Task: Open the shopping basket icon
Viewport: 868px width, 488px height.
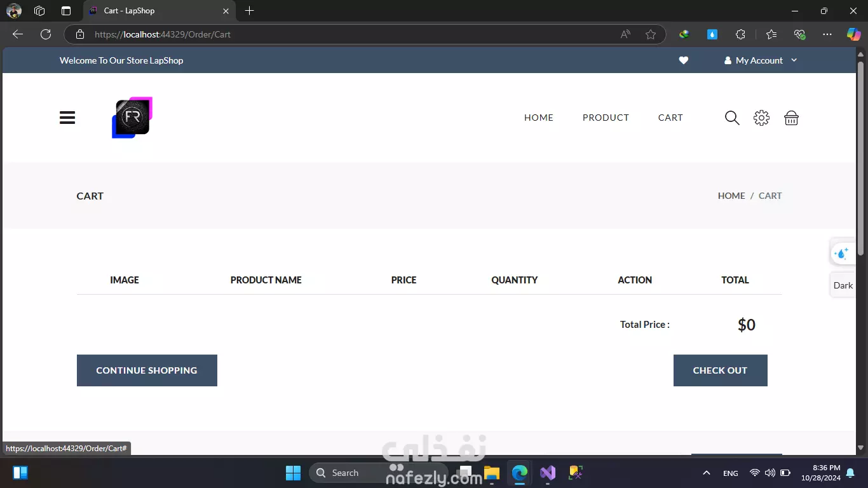Action: pyautogui.click(x=791, y=118)
